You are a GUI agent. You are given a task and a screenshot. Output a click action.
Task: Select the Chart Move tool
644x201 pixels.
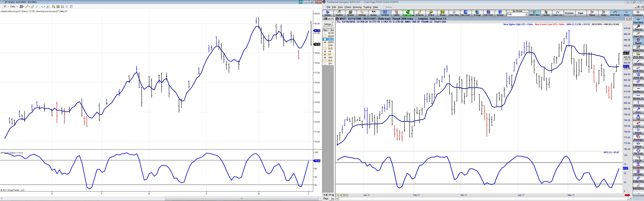click(638, 20)
